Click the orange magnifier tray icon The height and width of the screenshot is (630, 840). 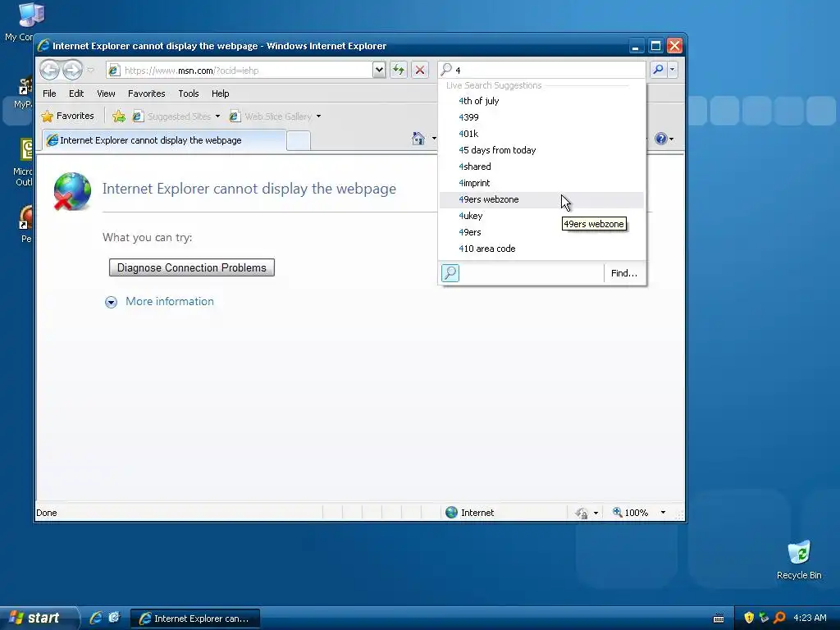coord(779,618)
